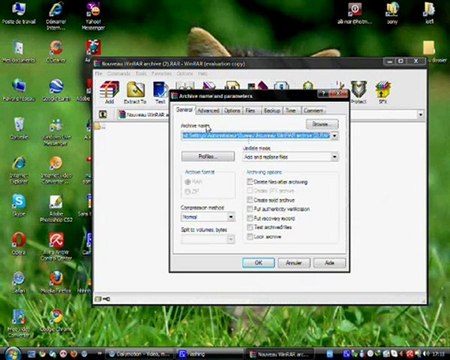Click the Annuler button

click(x=294, y=263)
